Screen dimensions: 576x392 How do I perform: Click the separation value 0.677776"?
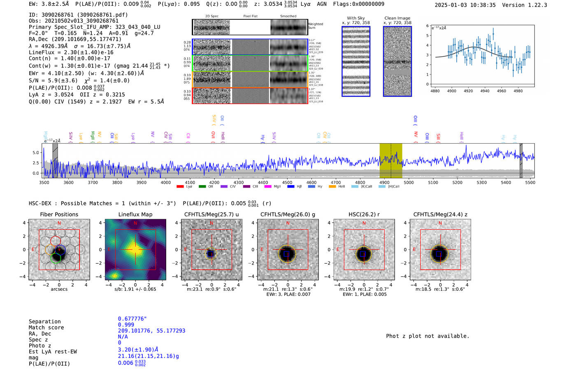(132, 319)
